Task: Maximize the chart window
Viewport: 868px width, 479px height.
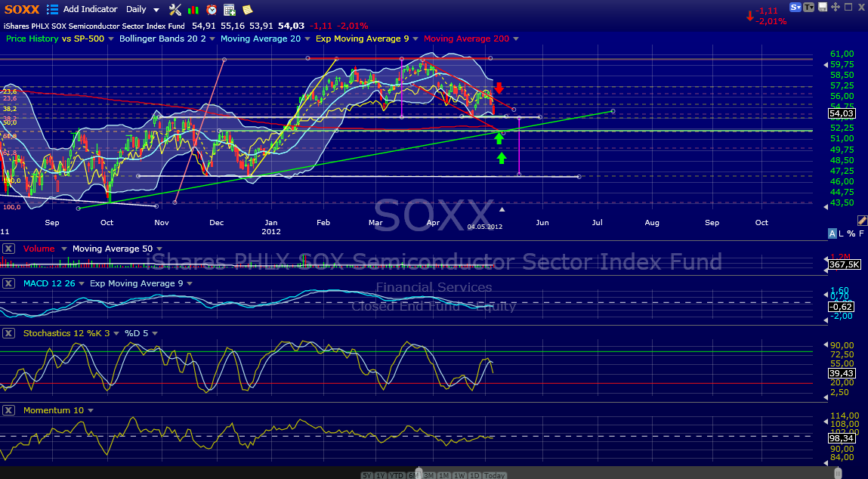Action: click(848, 8)
